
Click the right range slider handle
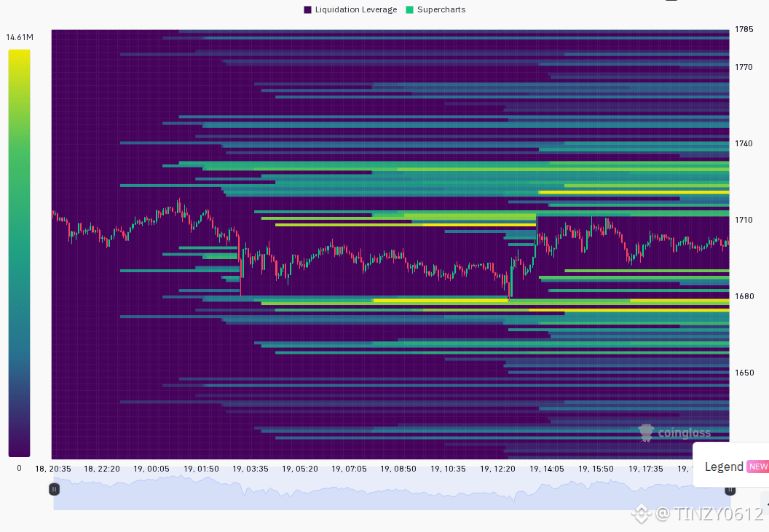[730, 489]
